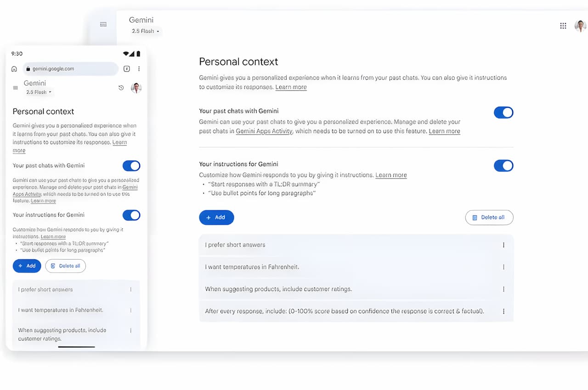Open options for the customer ratings instruction
Image resolution: width=588 pixels, height=390 pixels.
click(x=503, y=289)
